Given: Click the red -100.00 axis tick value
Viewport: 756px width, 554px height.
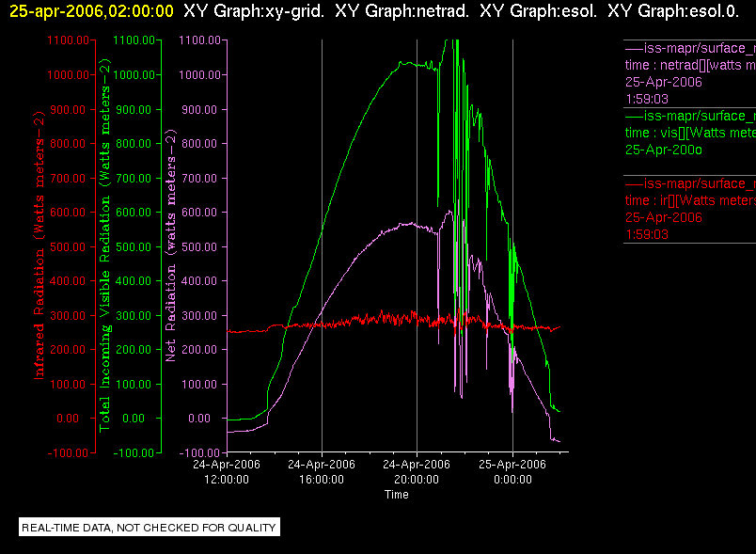Looking at the screenshot, I should (68, 452).
